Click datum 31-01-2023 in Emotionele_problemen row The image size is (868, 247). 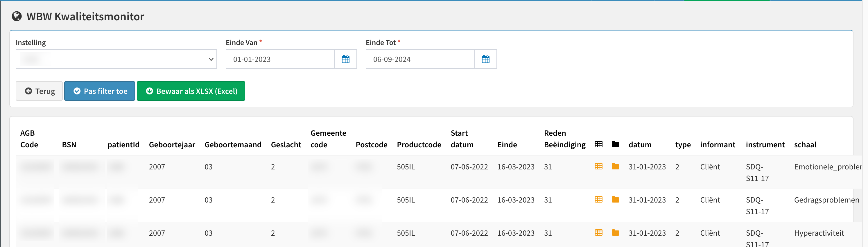[647, 167]
